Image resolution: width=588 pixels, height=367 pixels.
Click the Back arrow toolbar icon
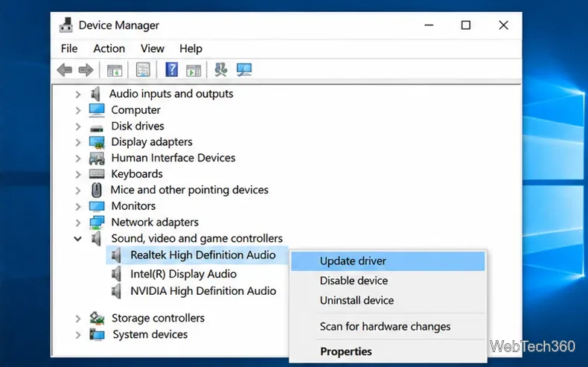click(65, 70)
